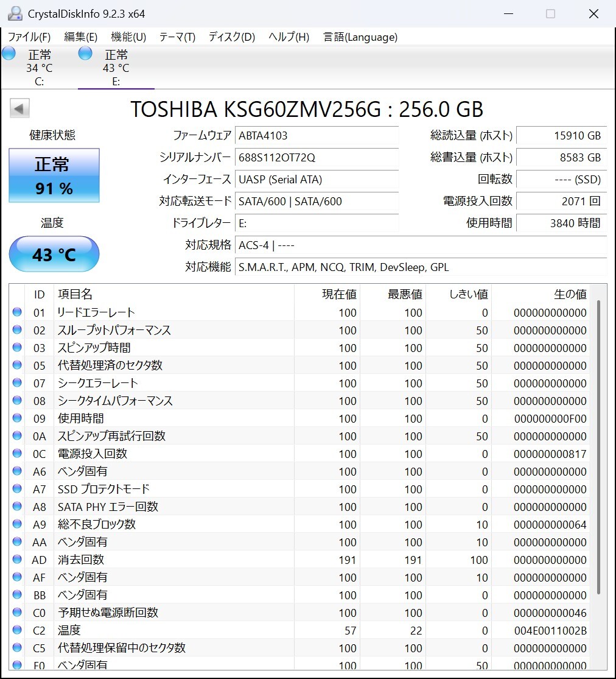Click the しきい値 column header

click(458, 294)
